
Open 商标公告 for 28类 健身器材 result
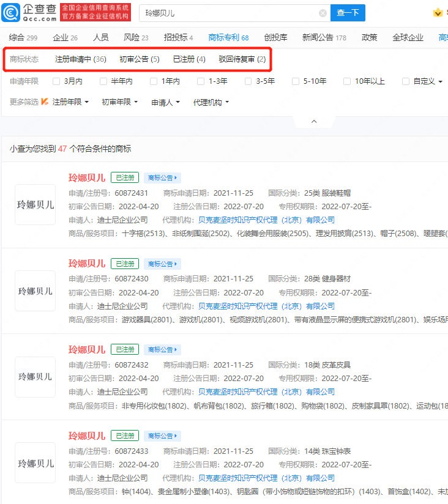162,264
